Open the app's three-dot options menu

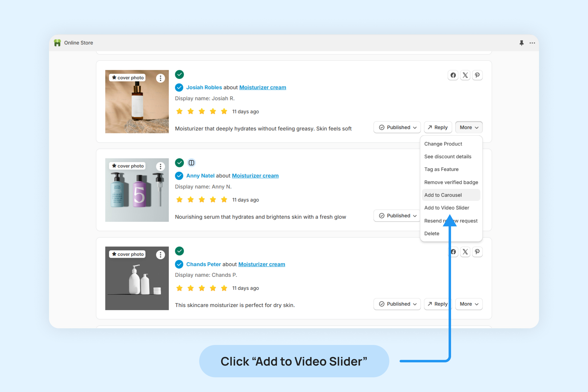coord(532,43)
